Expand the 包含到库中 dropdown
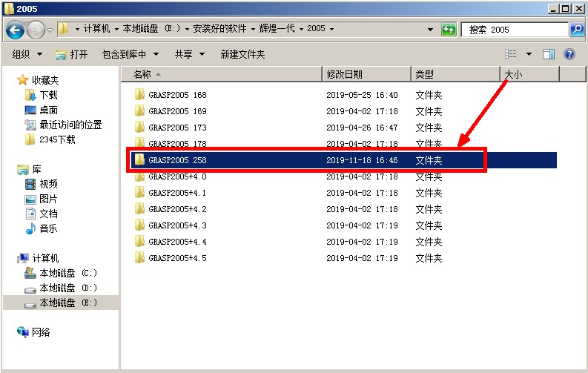The image size is (588, 373). click(133, 54)
